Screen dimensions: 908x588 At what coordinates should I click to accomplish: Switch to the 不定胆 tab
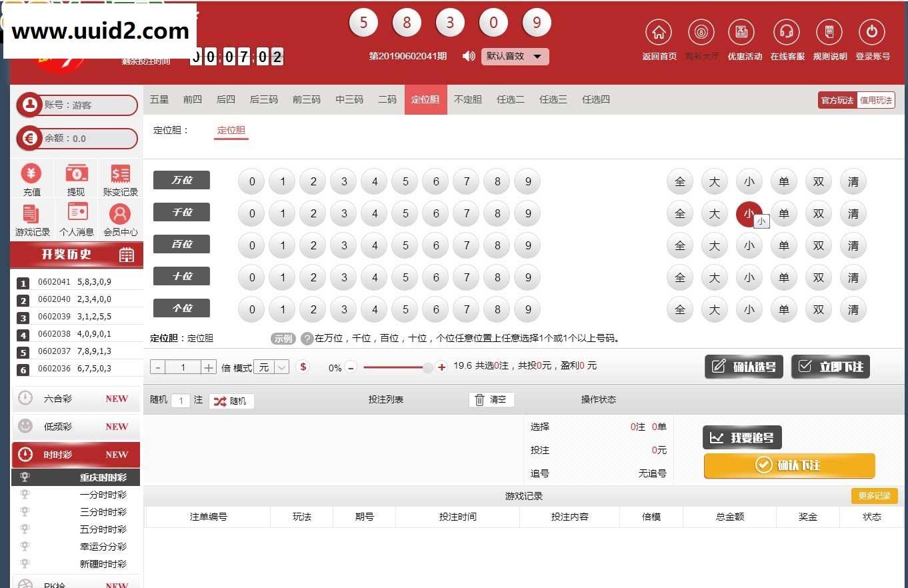click(467, 99)
